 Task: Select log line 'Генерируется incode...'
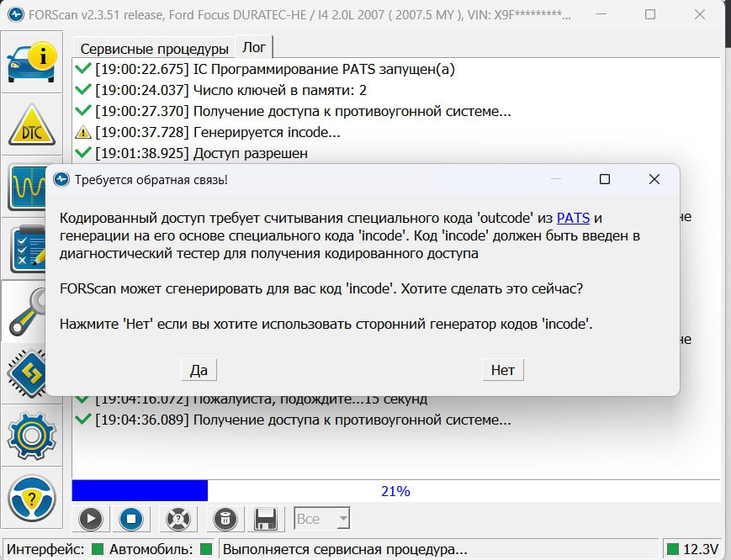[218, 132]
